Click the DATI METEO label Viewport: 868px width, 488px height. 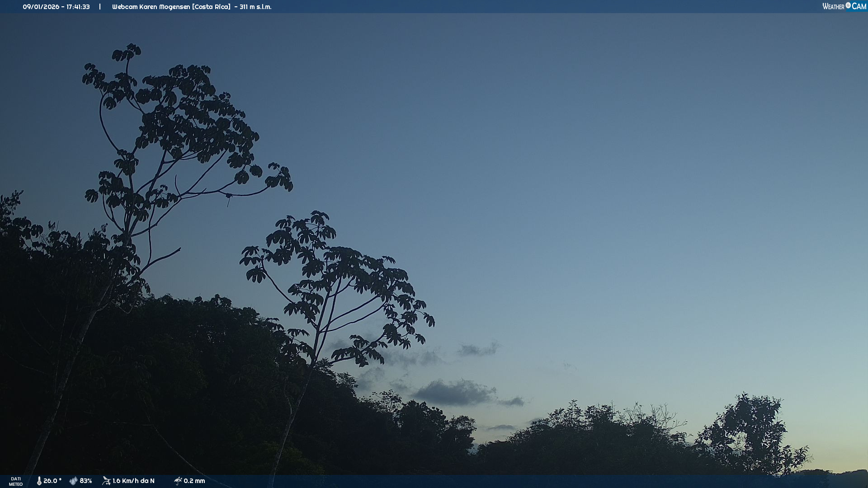pyautogui.click(x=16, y=481)
